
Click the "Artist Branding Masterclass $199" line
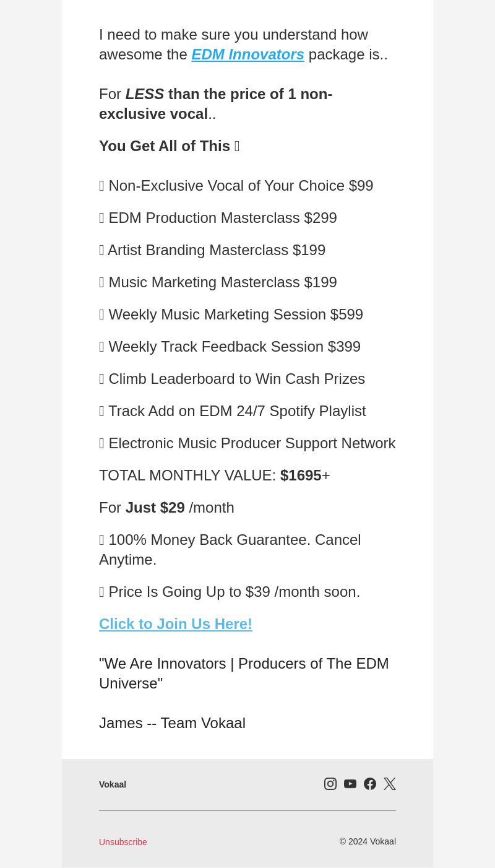pyautogui.click(x=212, y=250)
